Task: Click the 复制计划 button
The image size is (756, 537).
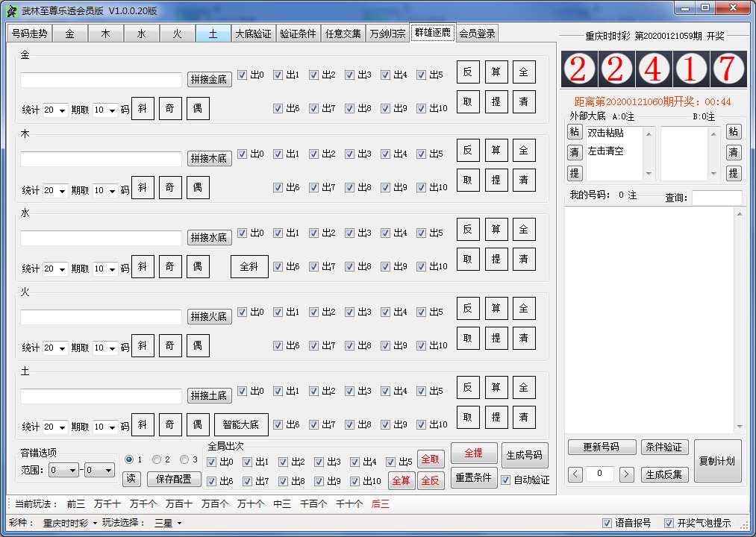Action: coord(717,461)
